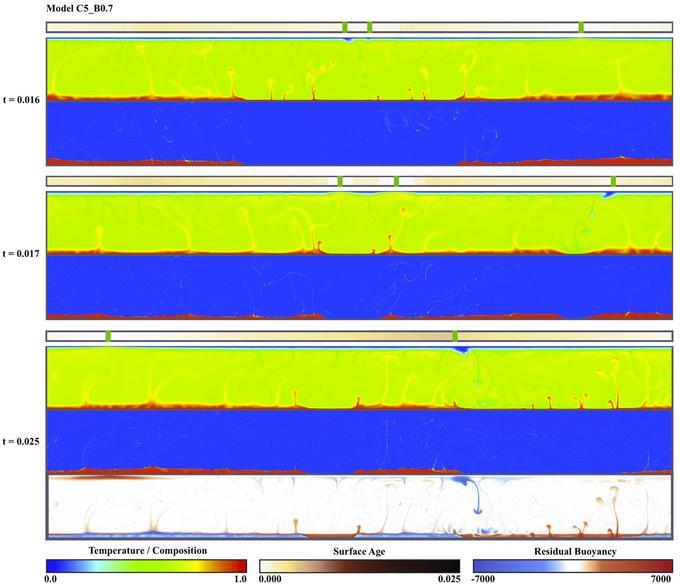This screenshot has width=680, height=587.
Task: Click the '0.025' surface age maximum label
Action: 449,579
